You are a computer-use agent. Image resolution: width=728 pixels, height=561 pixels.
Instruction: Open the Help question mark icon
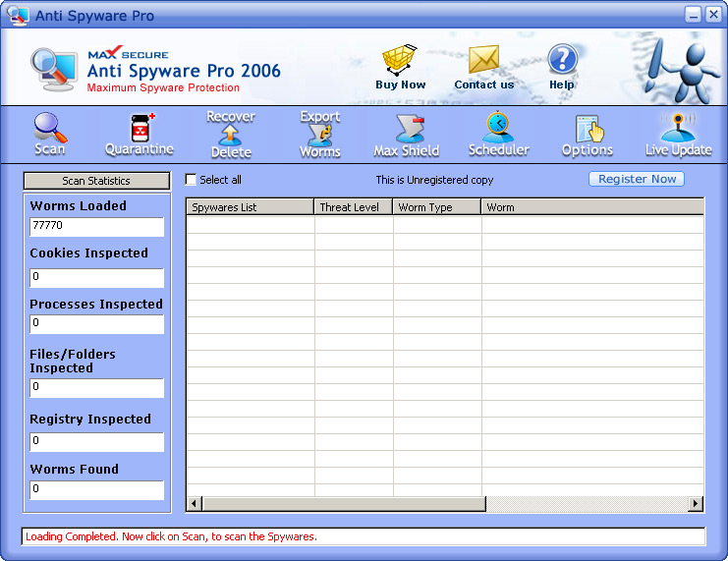click(x=562, y=60)
